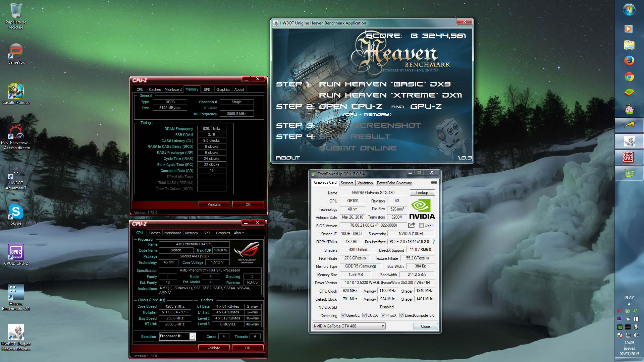Click ABOUT in the Heaven benchmark app
The height and width of the screenshot is (362, 644).
pyautogui.click(x=288, y=158)
